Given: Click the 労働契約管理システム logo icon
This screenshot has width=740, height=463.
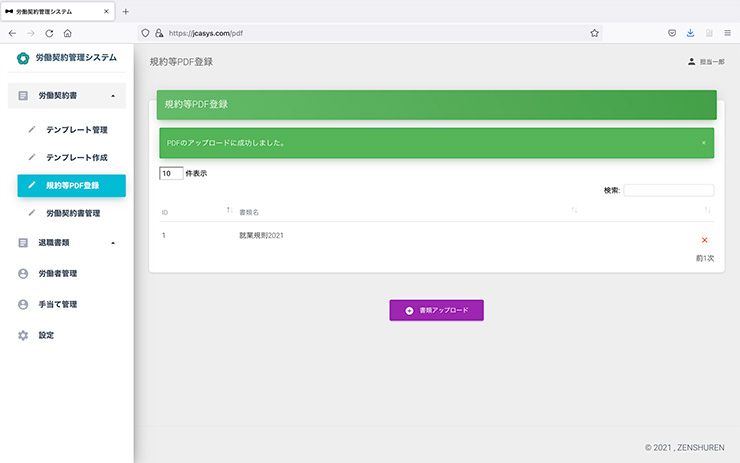Looking at the screenshot, I should pyautogui.click(x=23, y=58).
